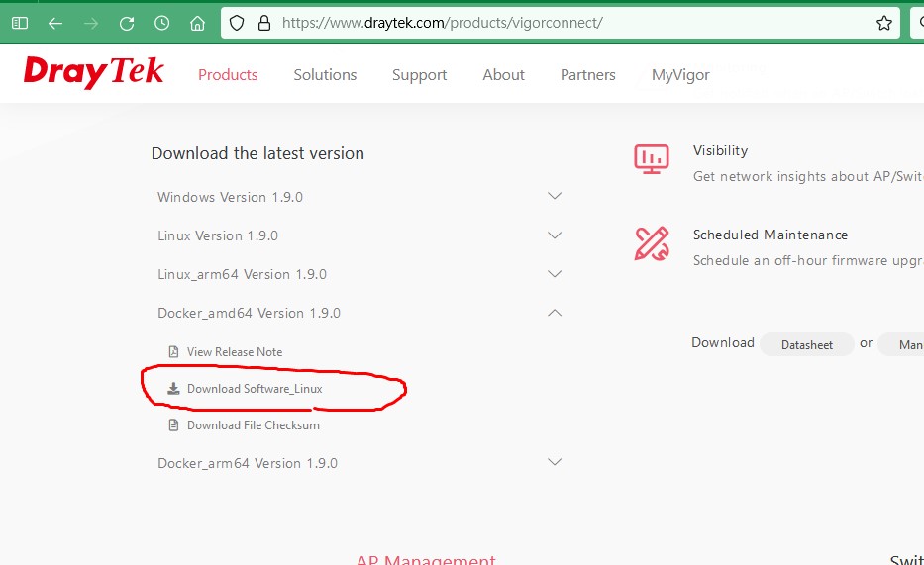Click Download Software_Linux link
Image resolution: width=924 pixels, height=565 pixels.
tap(254, 389)
